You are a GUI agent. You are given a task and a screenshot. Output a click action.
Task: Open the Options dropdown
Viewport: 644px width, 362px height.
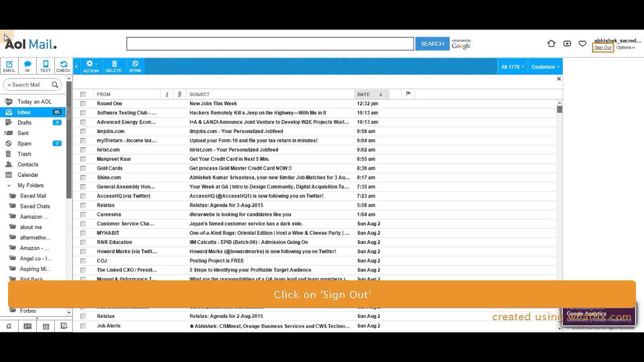(625, 47)
